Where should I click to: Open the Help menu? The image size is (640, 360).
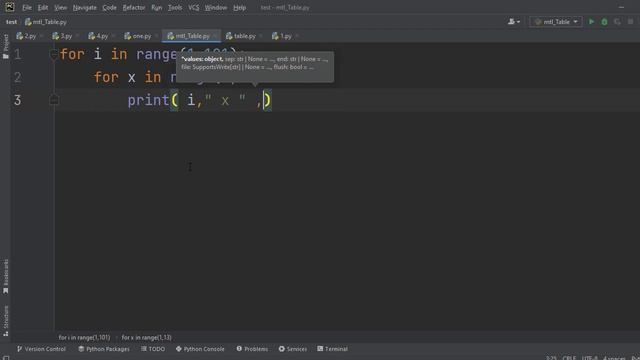click(240, 8)
